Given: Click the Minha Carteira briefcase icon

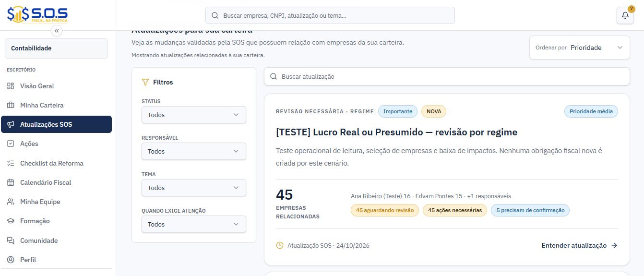Looking at the screenshot, I should coord(11,105).
